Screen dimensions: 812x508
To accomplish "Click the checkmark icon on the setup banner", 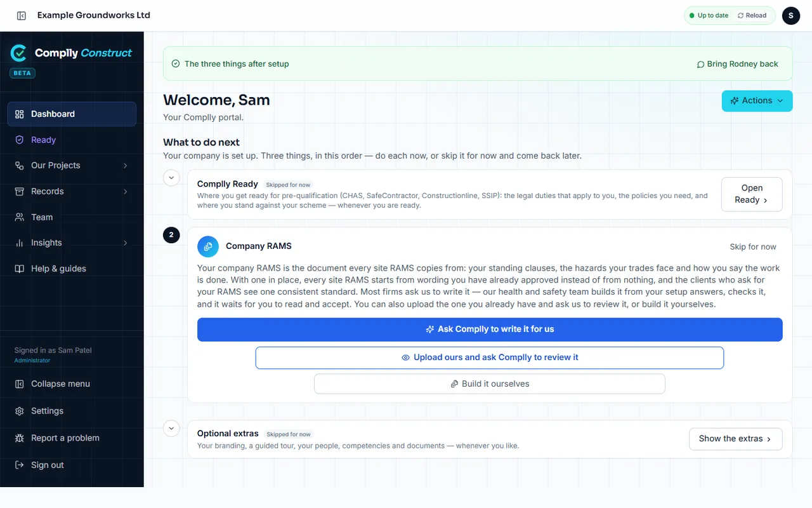I will click(x=176, y=64).
